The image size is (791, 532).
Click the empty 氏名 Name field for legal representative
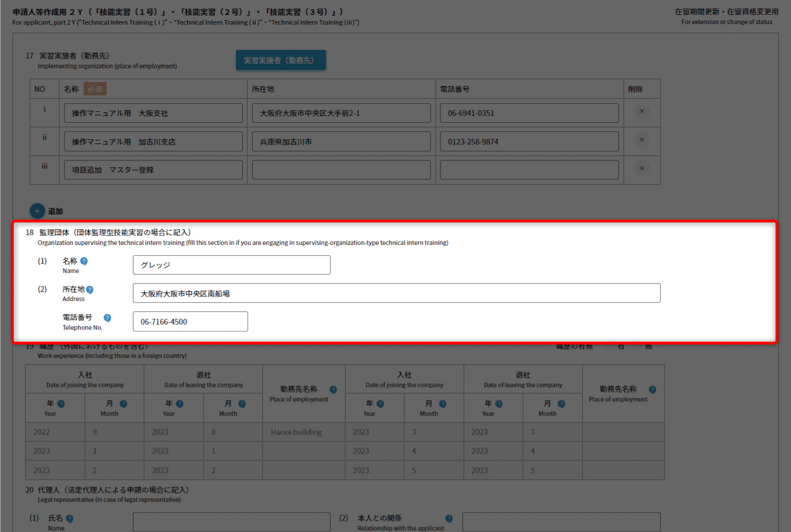(232, 522)
